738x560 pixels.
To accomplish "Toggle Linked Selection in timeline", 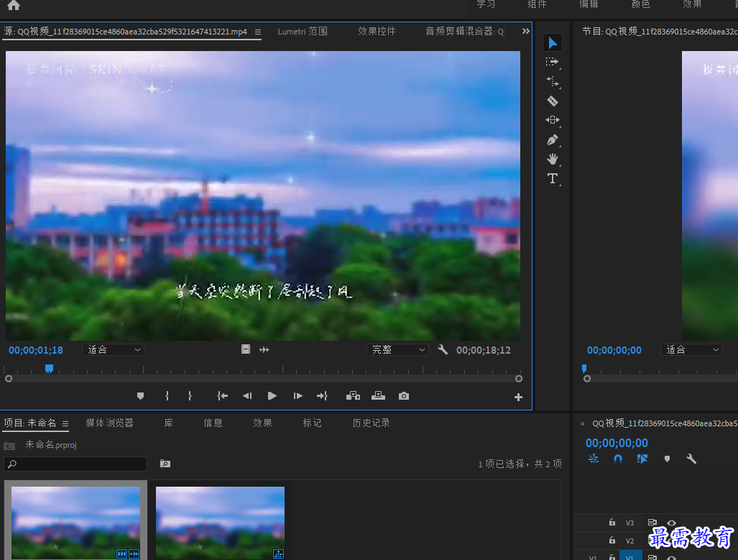I will click(x=642, y=459).
